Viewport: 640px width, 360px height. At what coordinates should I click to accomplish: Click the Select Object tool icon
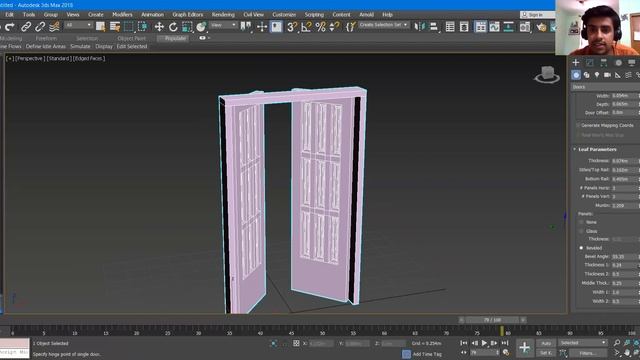100,27
